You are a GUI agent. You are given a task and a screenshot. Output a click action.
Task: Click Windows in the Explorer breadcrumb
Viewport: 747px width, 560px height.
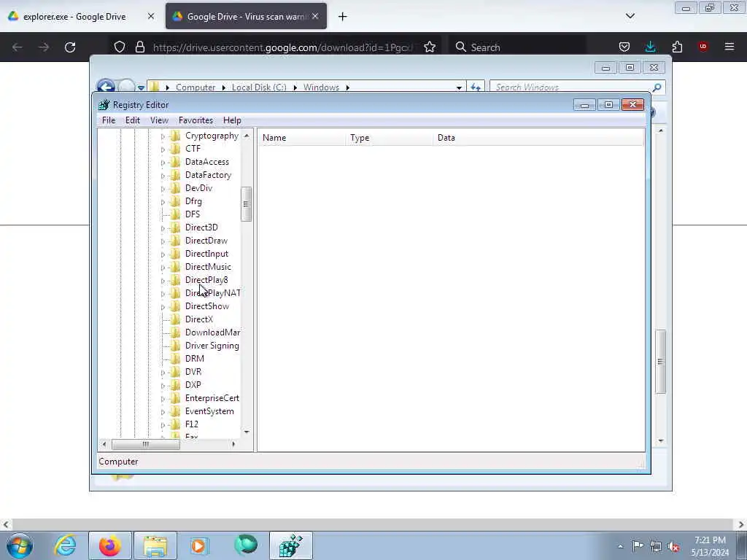(x=321, y=87)
